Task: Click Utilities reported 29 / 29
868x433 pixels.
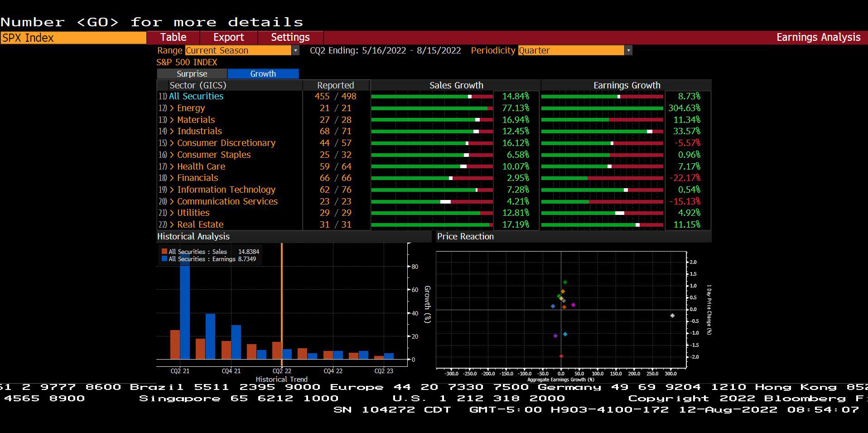Action: [x=336, y=213]
